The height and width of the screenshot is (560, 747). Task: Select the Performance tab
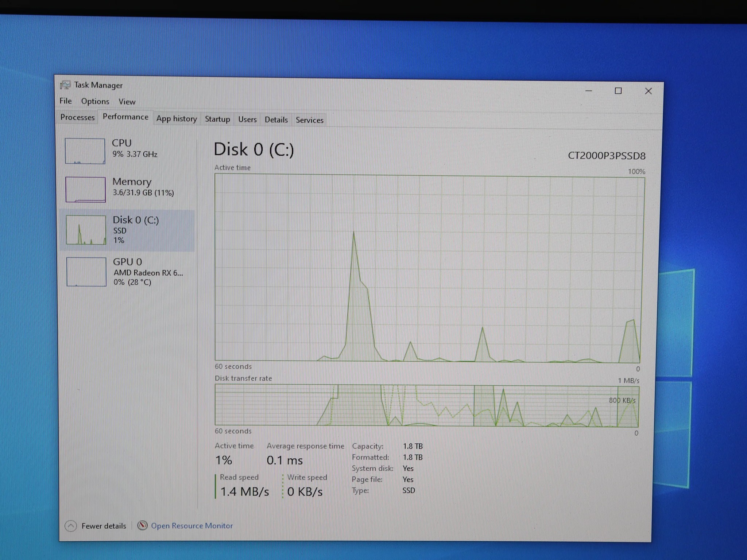(x=125, y=117)
